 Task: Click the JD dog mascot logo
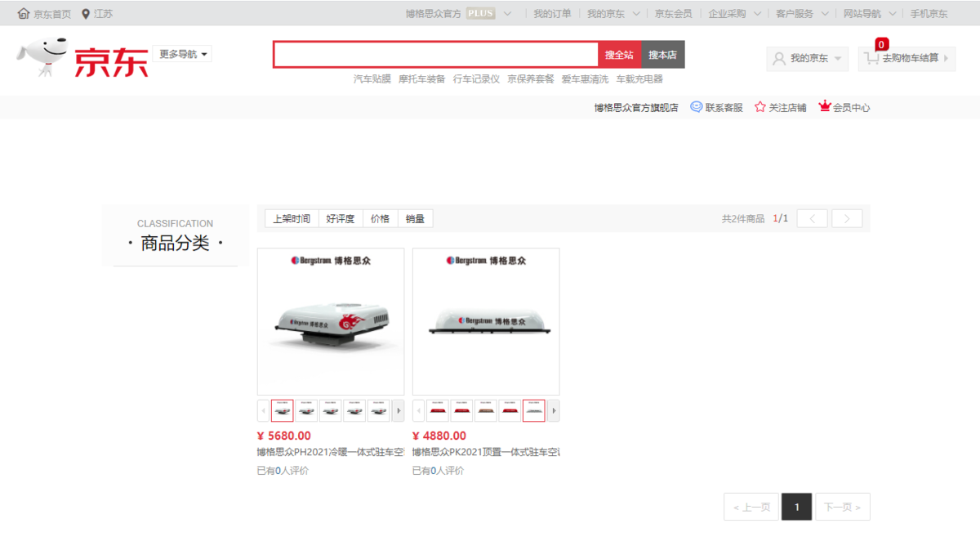[x=42, y=57]
